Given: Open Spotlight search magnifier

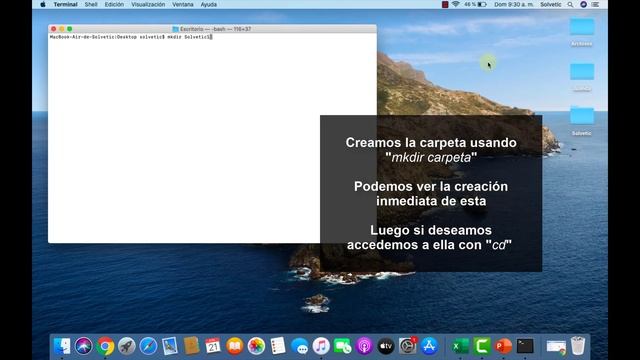Looking at the screenshot, I should click(x=570, y=4).
